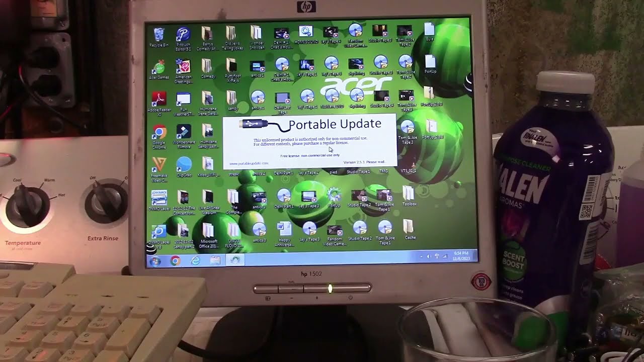This screenshot has height=362, width=644.
Task: Show hidden tray icons arrow
Action: (422, 257)
